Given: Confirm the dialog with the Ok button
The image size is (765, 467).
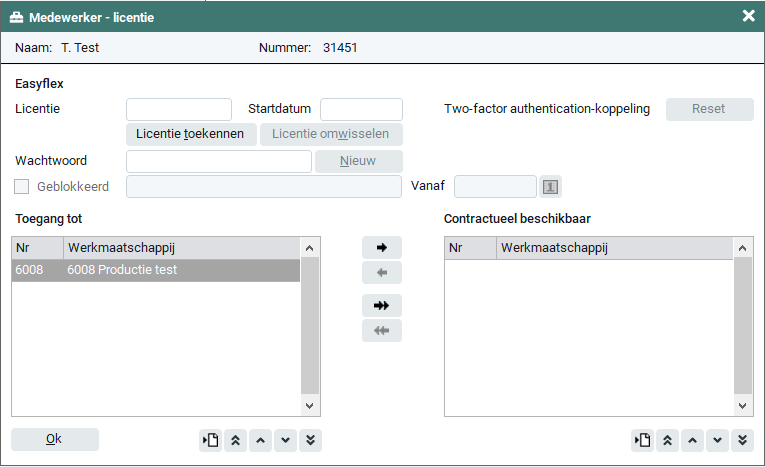Looking at the screenshot, I should (x=55, y=440).
